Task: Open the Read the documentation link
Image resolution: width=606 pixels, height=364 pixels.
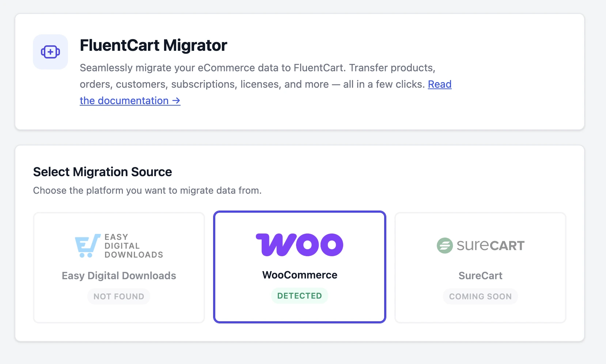Action: pos(130,101)
